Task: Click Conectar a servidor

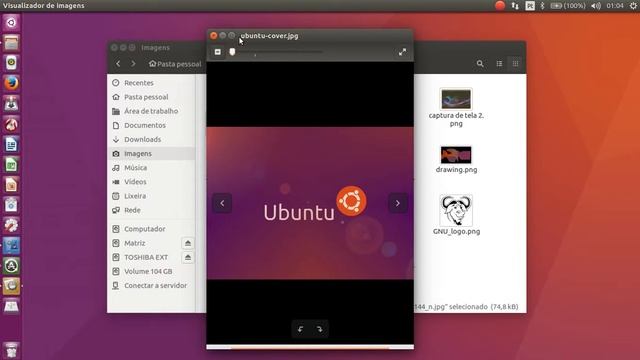Action: 151,286
